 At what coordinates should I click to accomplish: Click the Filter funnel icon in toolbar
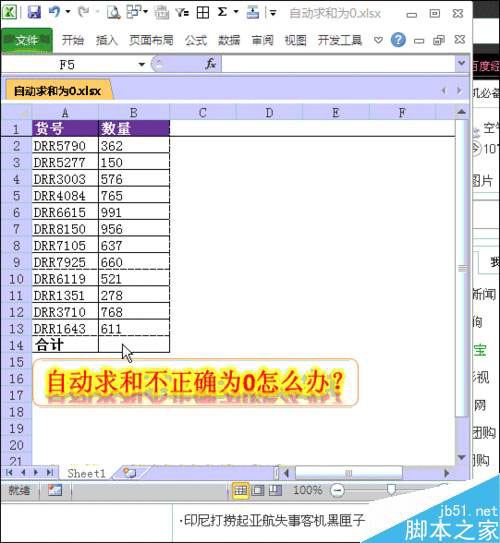click(x=182, y=12)
